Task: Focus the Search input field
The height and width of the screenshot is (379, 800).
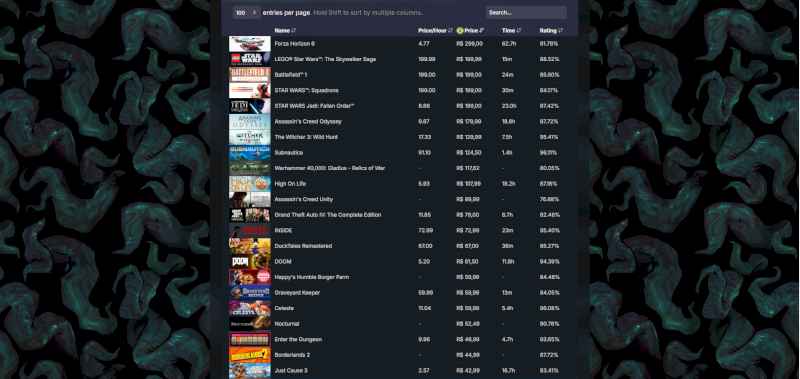Action: [x=526, y=12]
